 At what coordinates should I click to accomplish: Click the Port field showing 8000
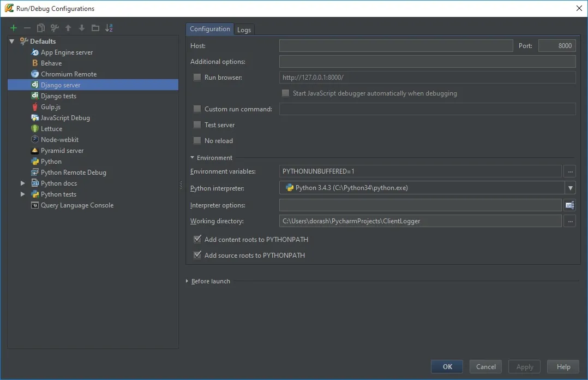[x=557, y=46]
